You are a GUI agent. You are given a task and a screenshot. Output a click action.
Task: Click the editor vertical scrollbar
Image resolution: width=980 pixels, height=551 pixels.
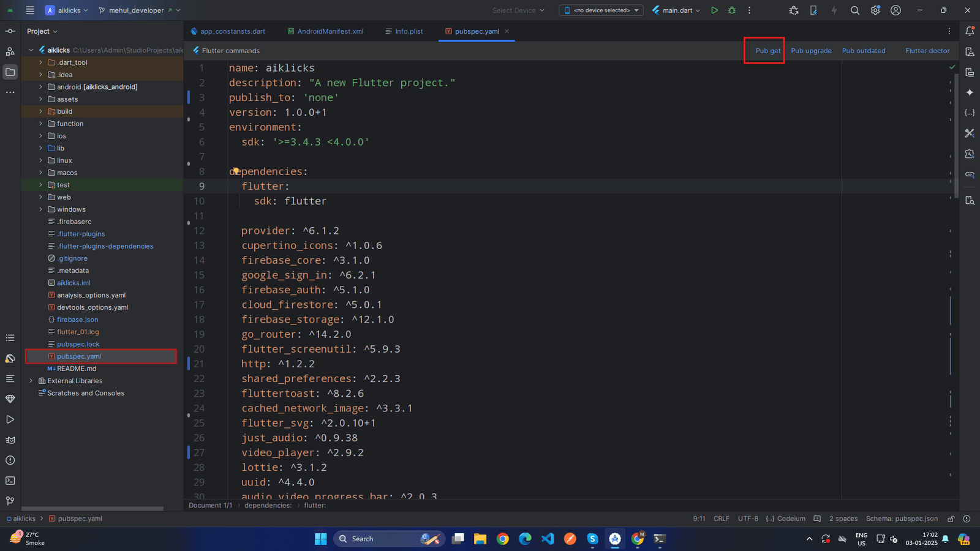click(956, 135)
